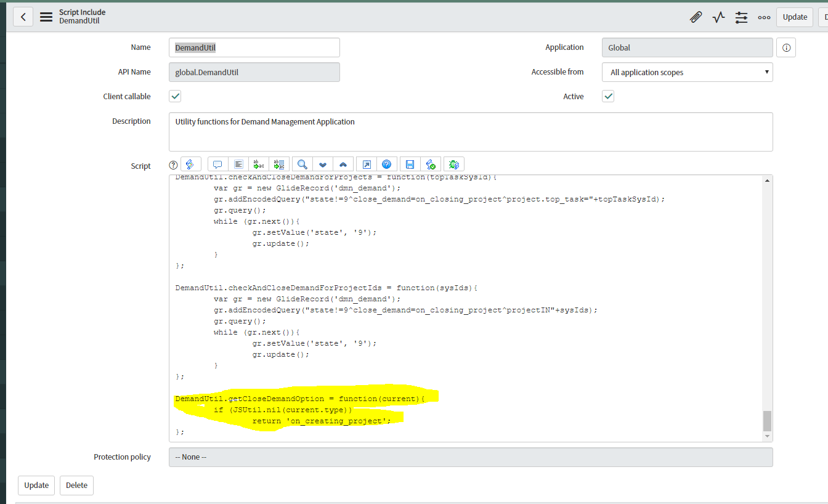Click the bottom Delete button

coord(76,485)
